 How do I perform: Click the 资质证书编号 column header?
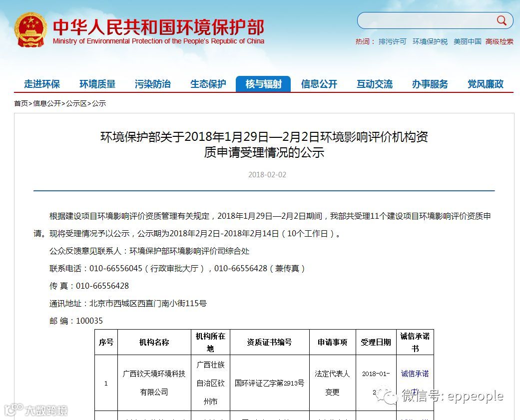pyautogui.click(x=269, y=342)
